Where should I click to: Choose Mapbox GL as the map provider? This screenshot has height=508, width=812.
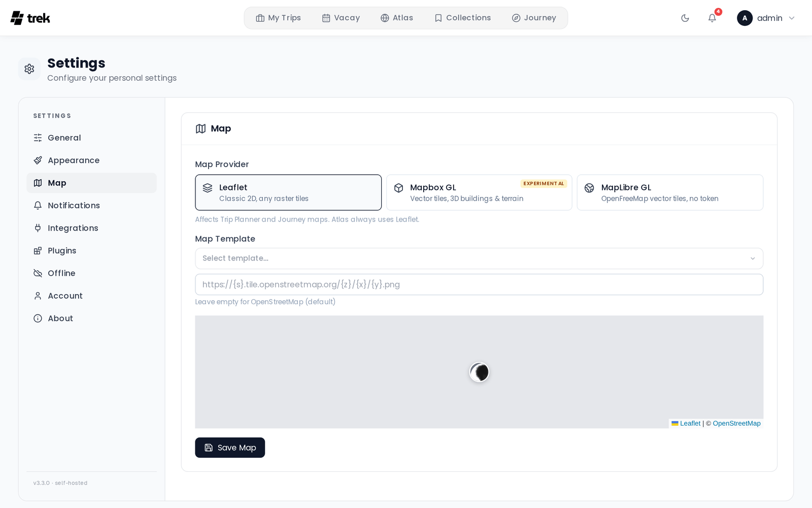tap(479, 193)
